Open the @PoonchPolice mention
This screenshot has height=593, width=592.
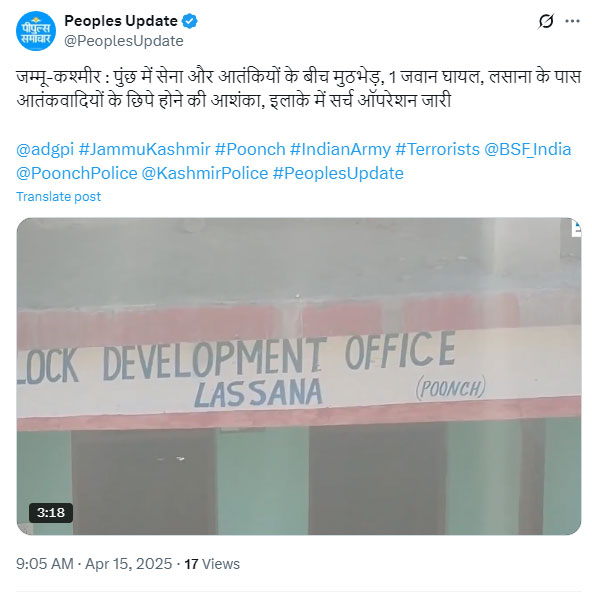tap(76, 174)
